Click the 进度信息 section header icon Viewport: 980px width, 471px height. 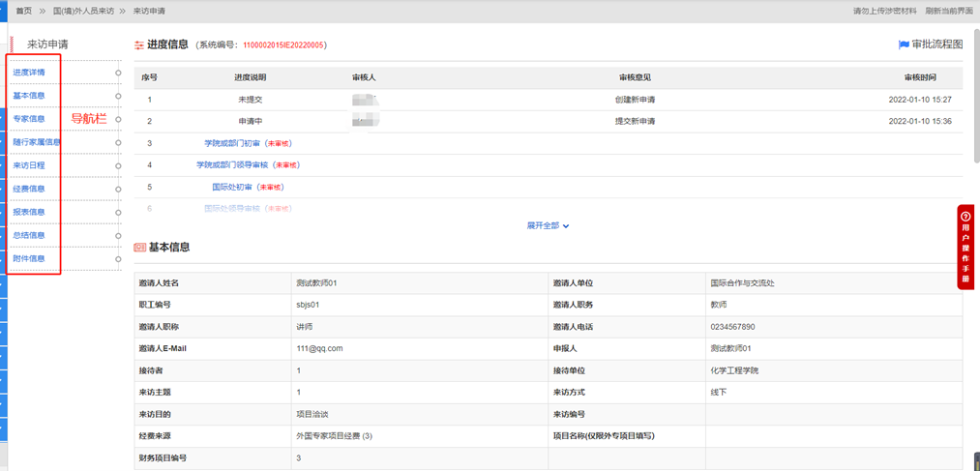pyautogui.click(x=139, y=44)
